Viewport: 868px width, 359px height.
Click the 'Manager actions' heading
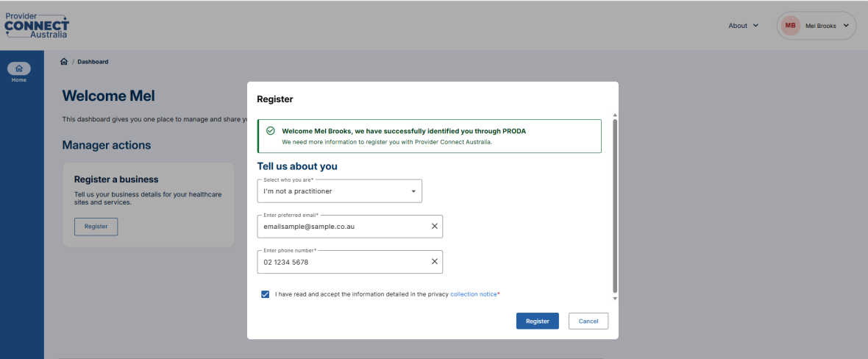[106, 145]
